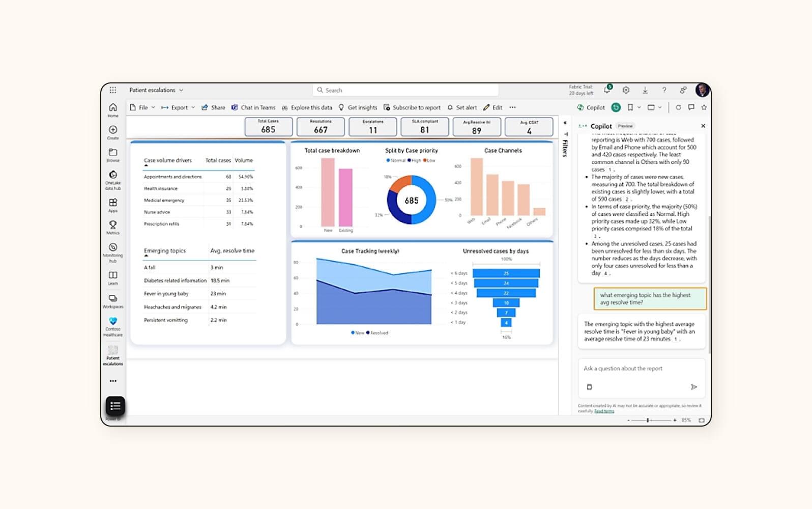This screenshot has width=812, height=509.
Task: Click the Escalations 11 card
Action: [x=373, y=127]
